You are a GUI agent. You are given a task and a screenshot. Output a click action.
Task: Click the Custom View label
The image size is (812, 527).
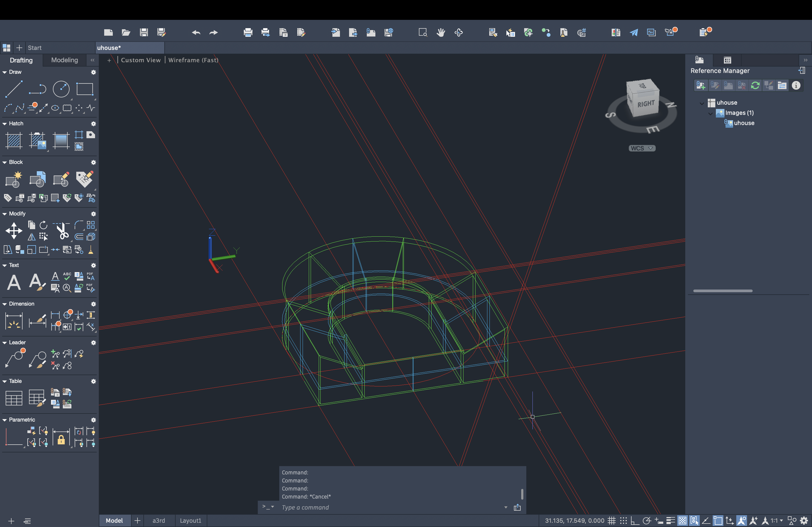(x=140, y=60)
